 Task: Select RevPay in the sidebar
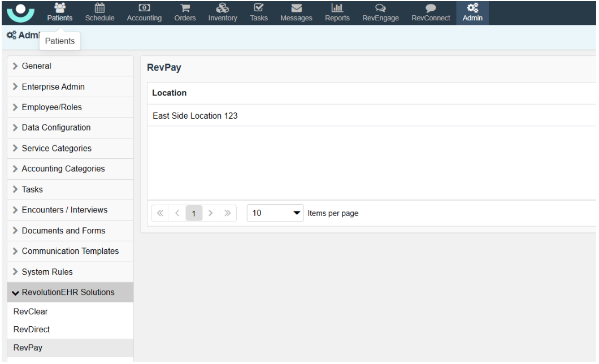[70, 348]
